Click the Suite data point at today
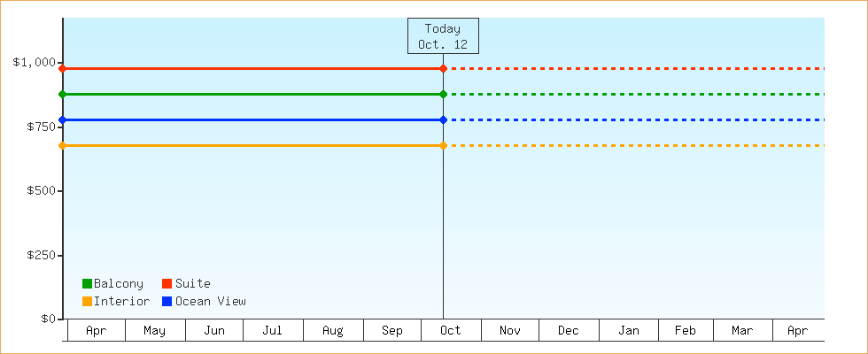Screen dimensions: 868x354 [x=443, y=68]
